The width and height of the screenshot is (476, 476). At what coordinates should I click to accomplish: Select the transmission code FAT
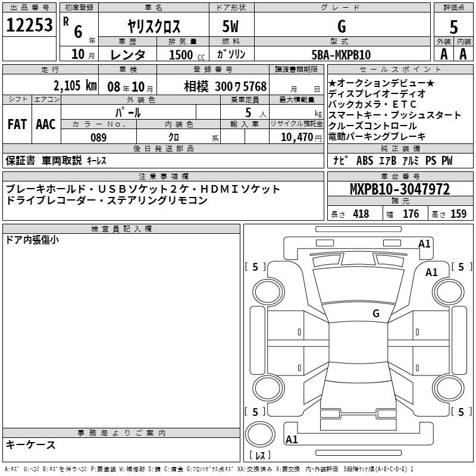coord(17,124)
